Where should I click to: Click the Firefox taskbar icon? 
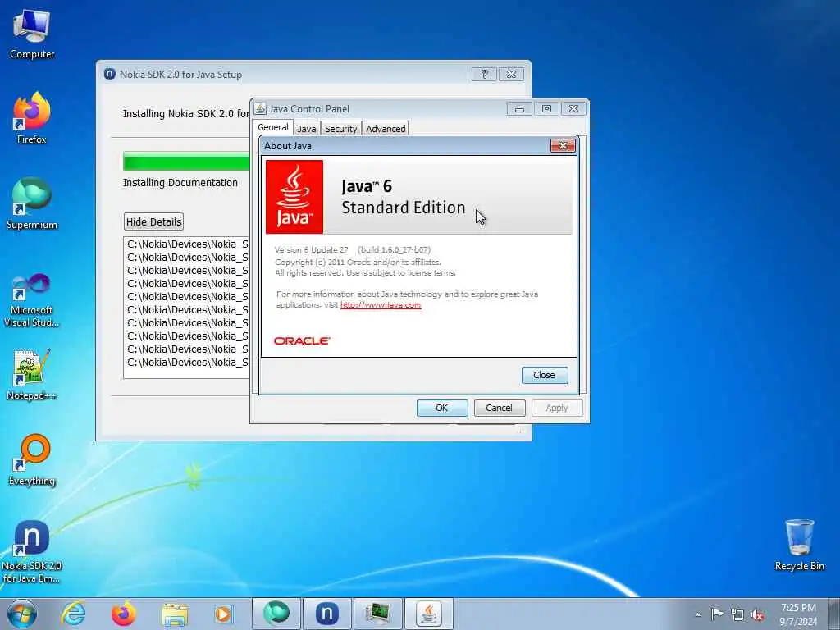click(x=123, y=614)
